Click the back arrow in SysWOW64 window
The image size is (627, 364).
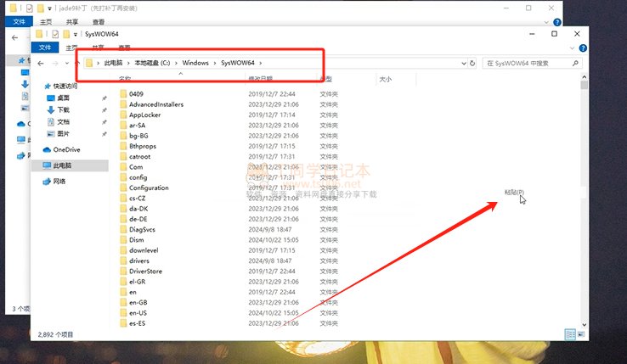click(41, 63)
